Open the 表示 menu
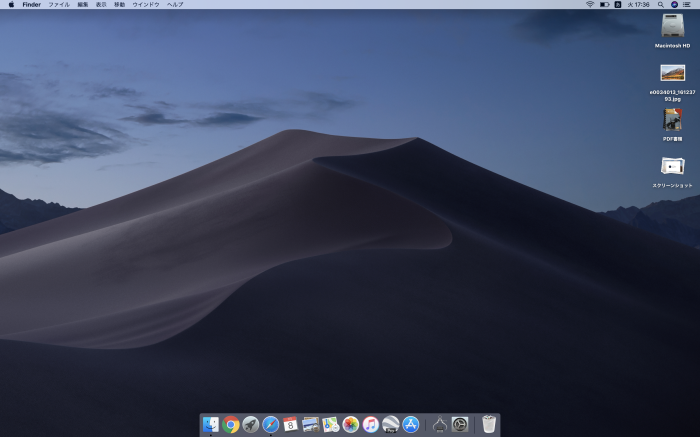 click(101, 4)
